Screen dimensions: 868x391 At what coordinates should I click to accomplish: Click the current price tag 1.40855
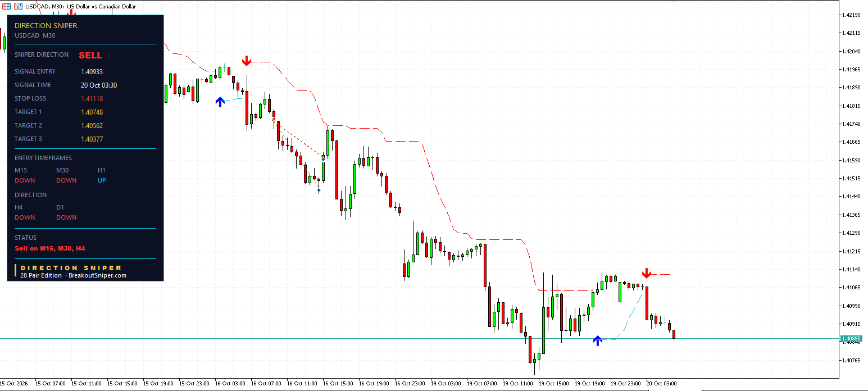click(851, 339)
